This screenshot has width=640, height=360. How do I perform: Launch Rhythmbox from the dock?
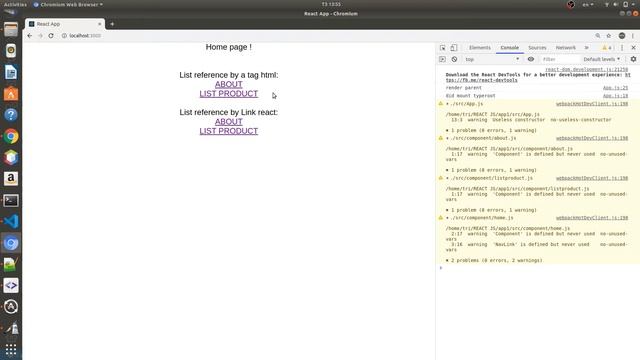11,51
